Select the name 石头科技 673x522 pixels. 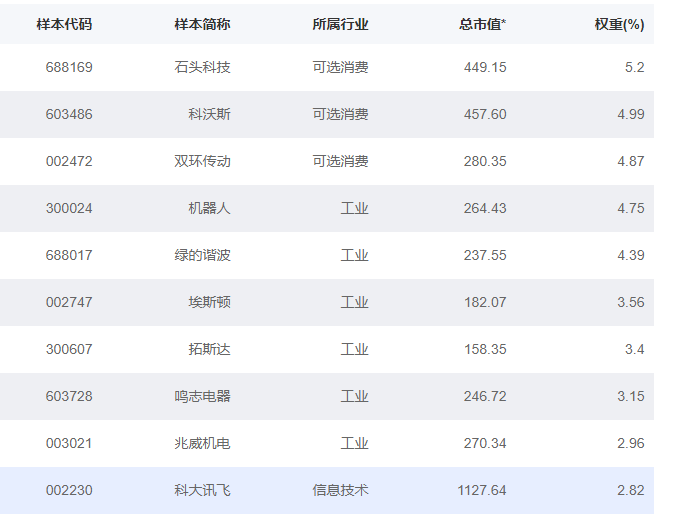click(x=203, y=67)
